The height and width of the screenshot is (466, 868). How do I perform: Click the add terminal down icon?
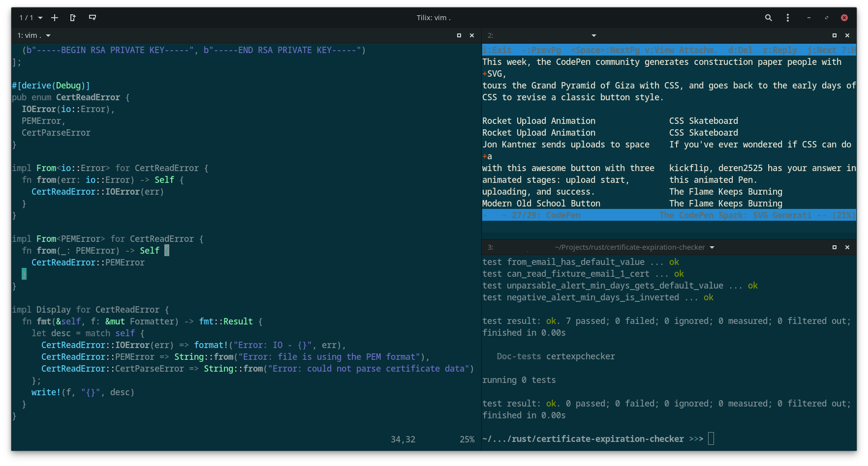tap(92, 18)
